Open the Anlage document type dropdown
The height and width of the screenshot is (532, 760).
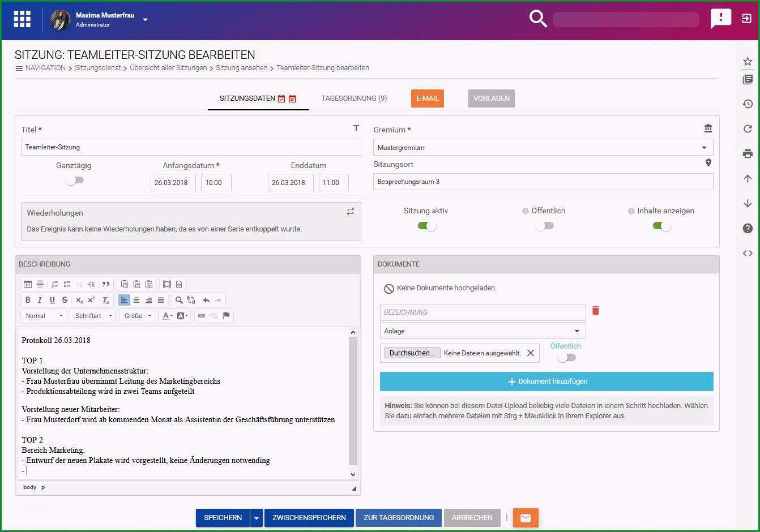tap(483, 331)
